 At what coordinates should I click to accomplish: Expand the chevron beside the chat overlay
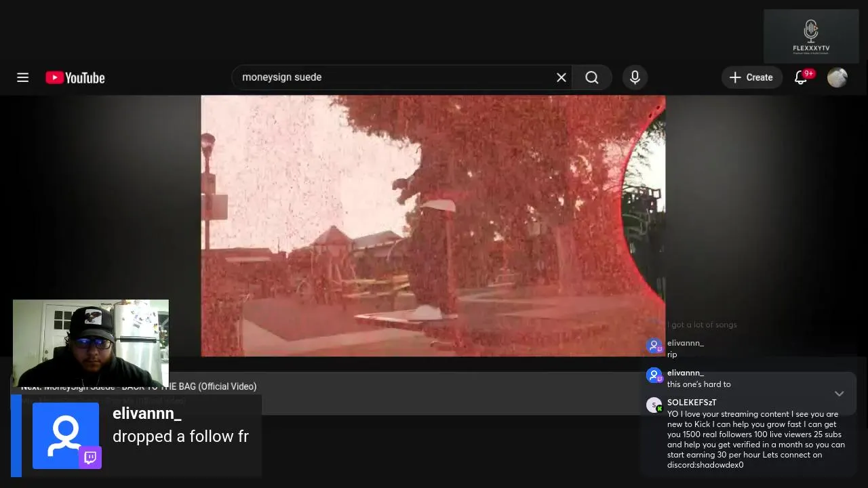click(x=839, y=394)
